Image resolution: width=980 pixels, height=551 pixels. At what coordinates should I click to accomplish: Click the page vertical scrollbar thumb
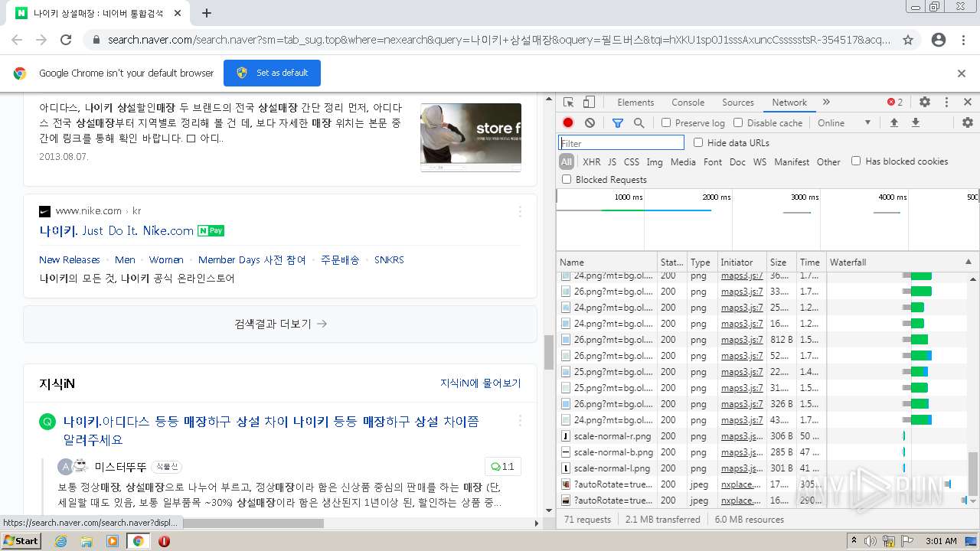coord(548,352)
